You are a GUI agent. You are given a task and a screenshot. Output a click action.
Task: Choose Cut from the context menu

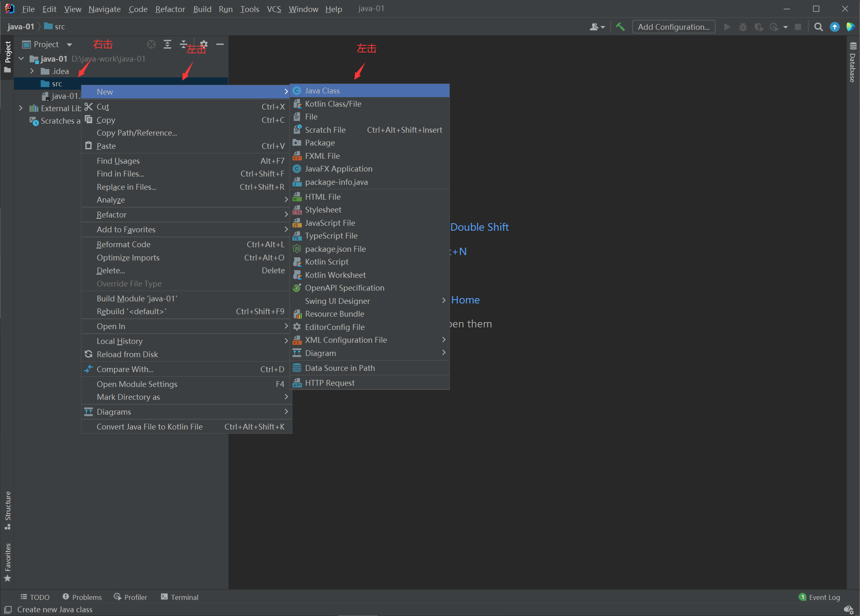186,107
